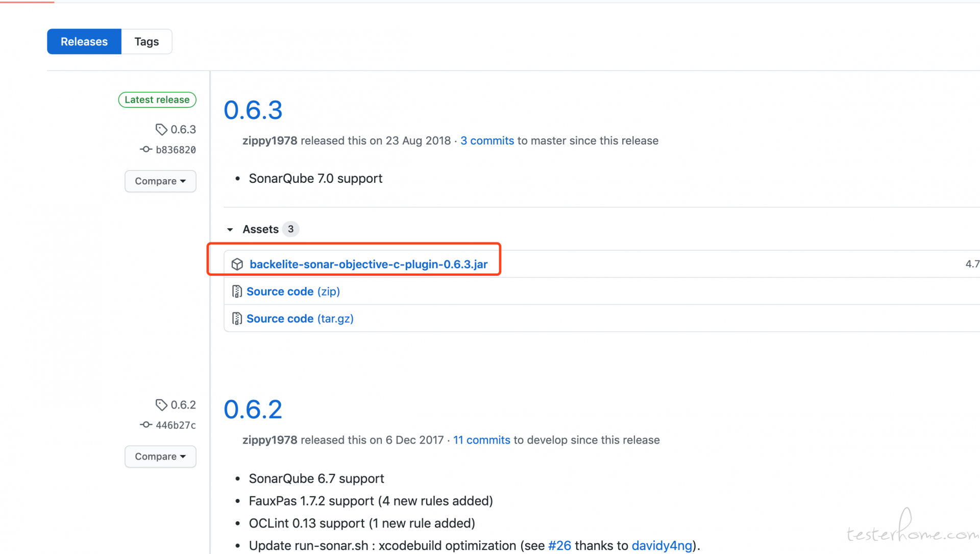Click the package icon beside the jar asset
This screenshot has width=980, height=554.
[x=237, y=264]
